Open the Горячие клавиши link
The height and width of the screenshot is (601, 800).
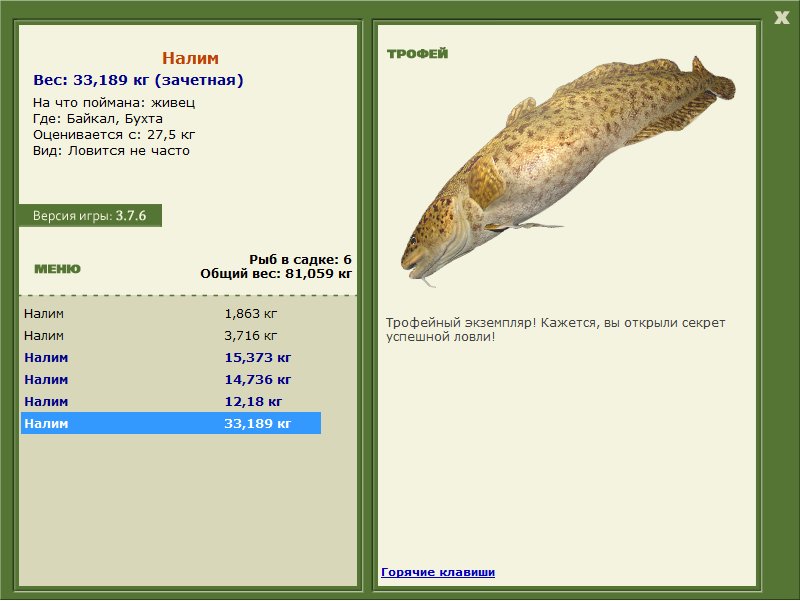point(438,572)
